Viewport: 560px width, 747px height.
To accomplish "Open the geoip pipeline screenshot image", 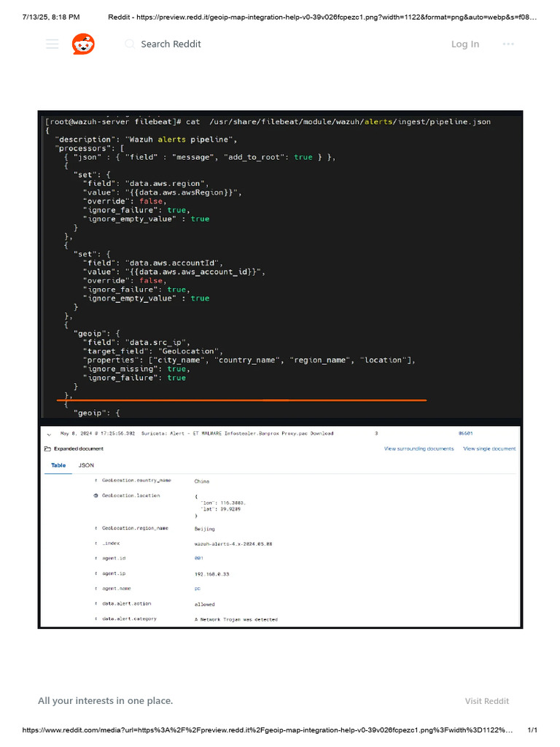I will 280,370.
